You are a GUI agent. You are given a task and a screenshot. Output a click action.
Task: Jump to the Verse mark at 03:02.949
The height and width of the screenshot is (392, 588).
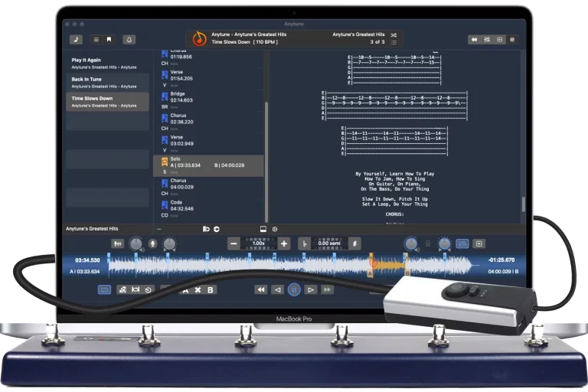[208, 144]
